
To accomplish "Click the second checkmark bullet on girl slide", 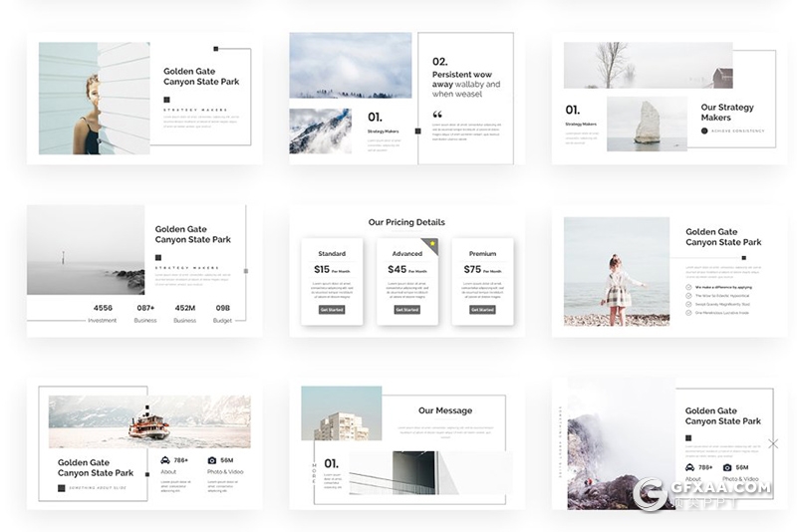I will (689, 296).
